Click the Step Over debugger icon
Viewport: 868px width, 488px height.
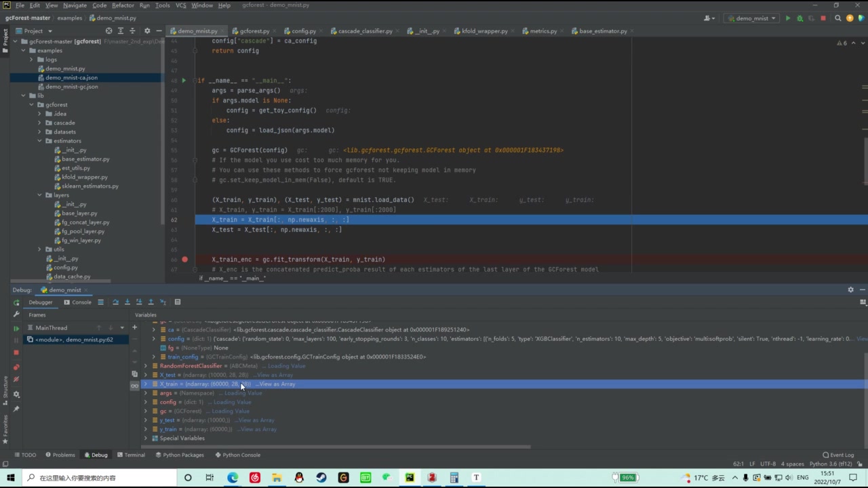tap(115, 302)
